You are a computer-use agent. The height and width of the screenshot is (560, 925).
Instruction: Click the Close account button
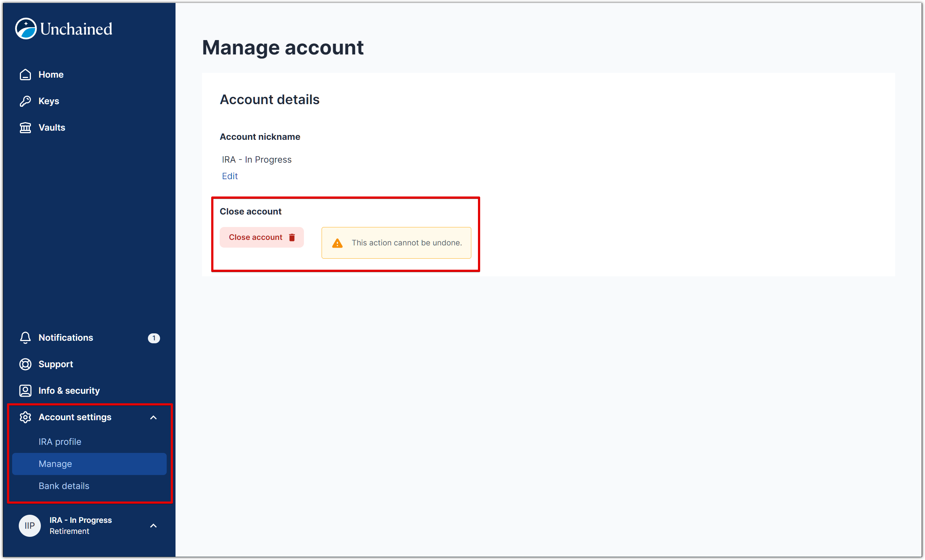(x=256, y=237)
